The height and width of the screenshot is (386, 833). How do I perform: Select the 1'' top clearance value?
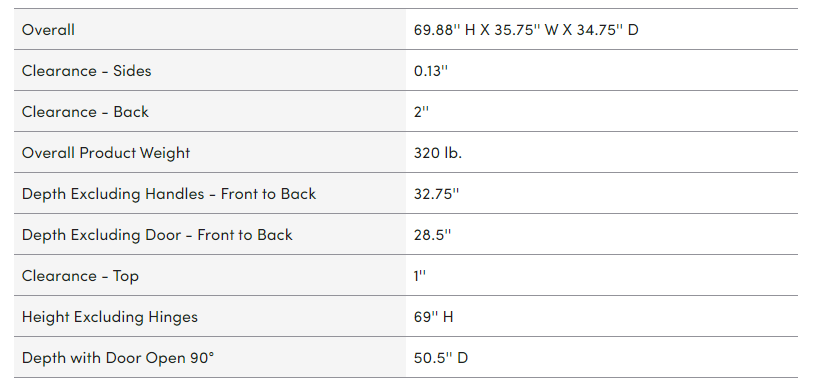tap(420, 276)
